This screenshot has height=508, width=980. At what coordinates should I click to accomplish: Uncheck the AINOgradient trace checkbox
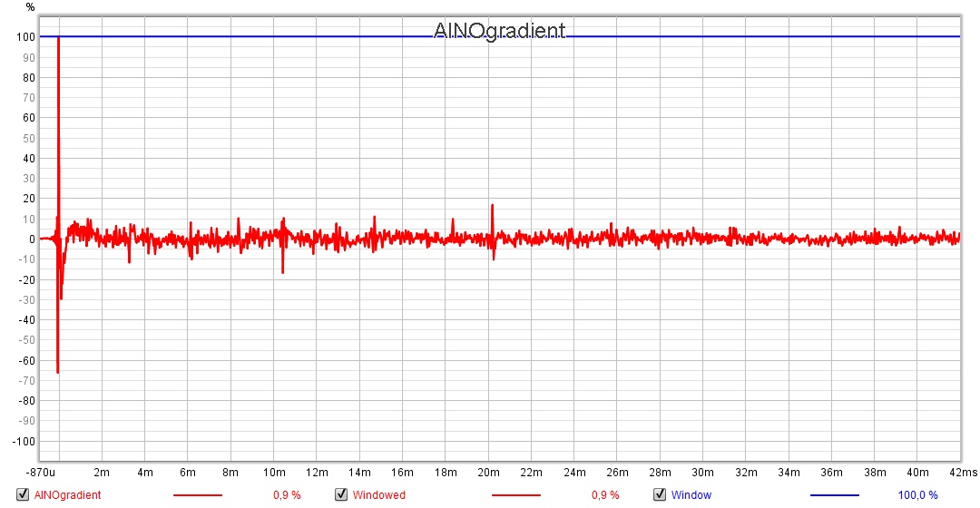[23, 494]
